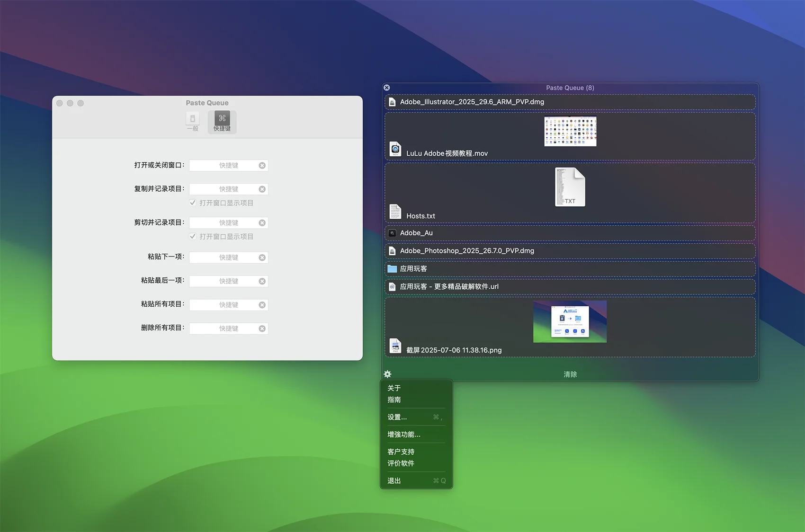Open the gear settings menu icon
The height and width of the screenshot is (532, 805).
pyautogui.click(x=387, y=374)
